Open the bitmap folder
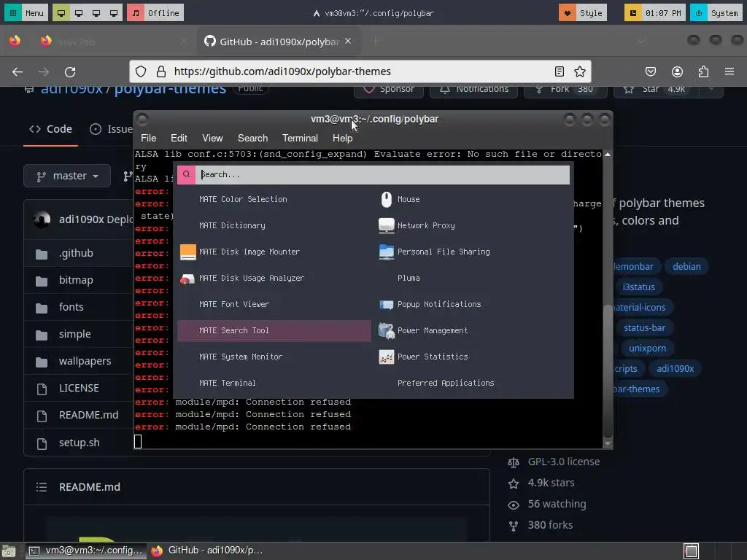 tap(76, 280)
